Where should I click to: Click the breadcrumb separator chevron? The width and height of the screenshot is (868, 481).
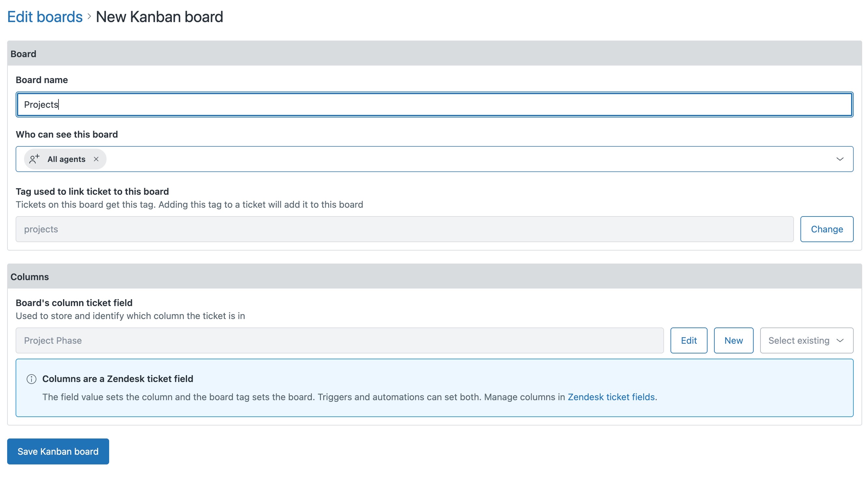[x=89, y=17]
